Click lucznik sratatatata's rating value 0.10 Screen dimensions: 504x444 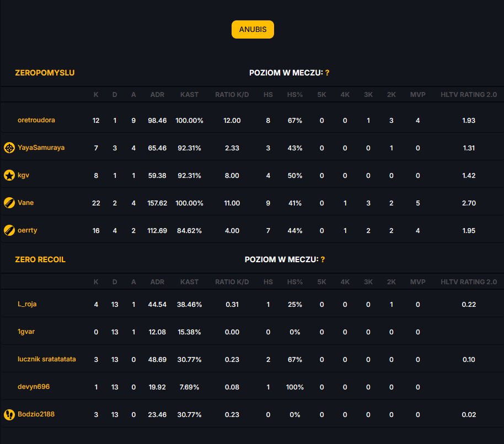tap(469, 360)
